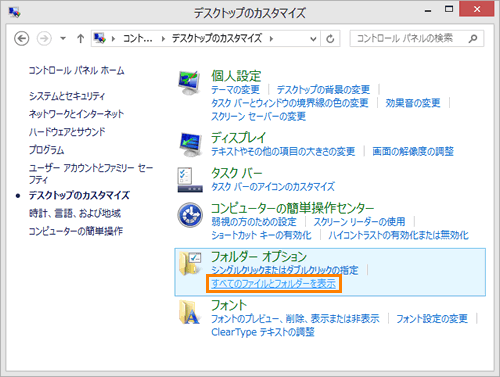Open the recent locations dropdown arrow
Image resolution: width=500 pixels, height=377 pixels.
[63, 39]
